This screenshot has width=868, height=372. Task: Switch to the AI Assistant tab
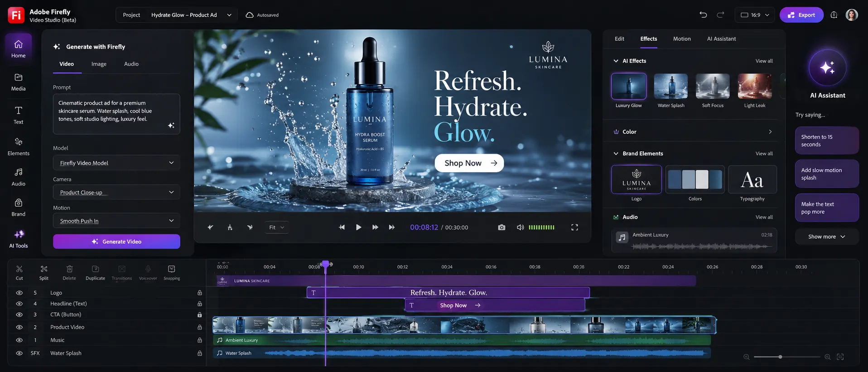pyautogui.click(x=721, y=39)
